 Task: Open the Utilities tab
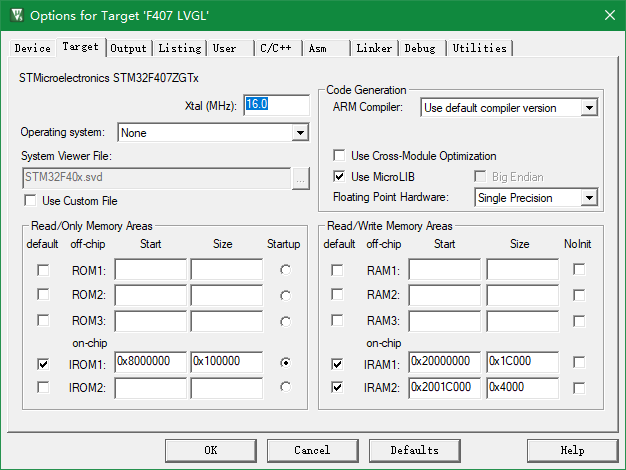point(479,48)
